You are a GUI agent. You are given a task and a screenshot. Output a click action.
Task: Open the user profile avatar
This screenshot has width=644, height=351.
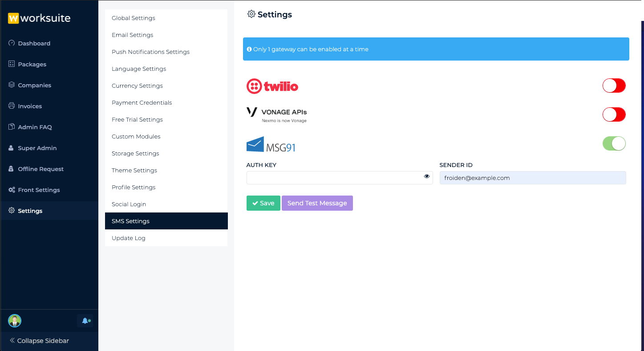15,321
